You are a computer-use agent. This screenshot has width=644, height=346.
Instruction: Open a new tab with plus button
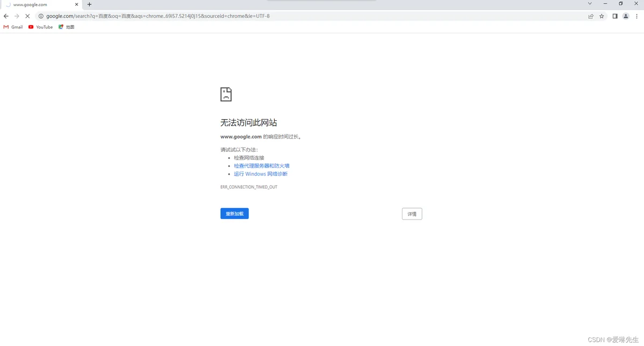coord(89,4)
